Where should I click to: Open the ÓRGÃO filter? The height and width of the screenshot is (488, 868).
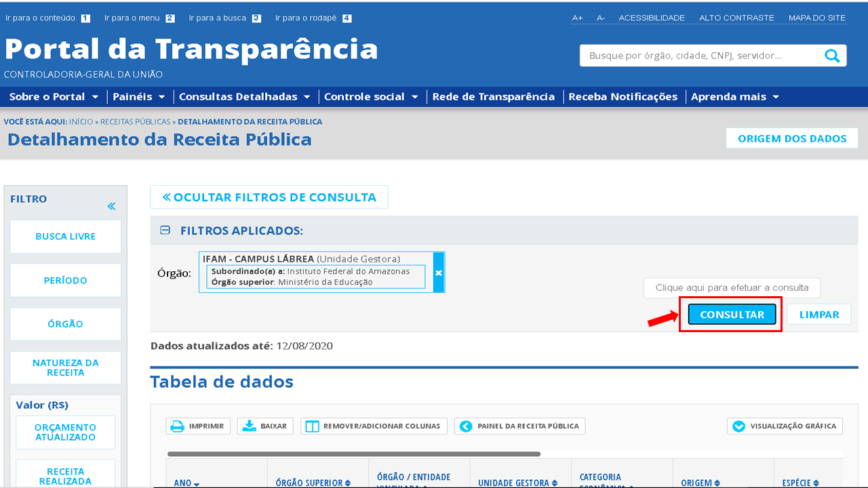[66, 324]
